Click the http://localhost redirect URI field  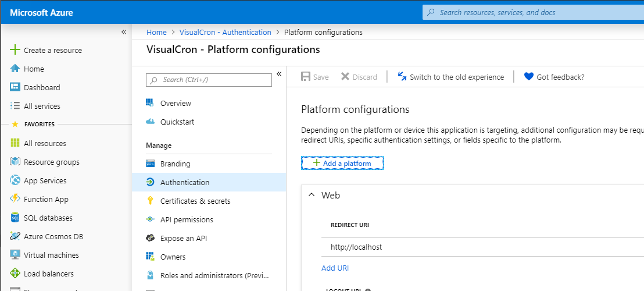click(x=482, y=247)
